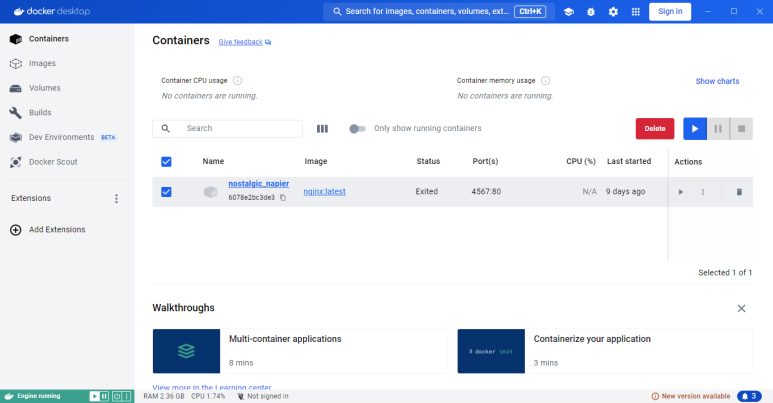Sort by Name column header

pyautogui.click(x=213, y=162)
